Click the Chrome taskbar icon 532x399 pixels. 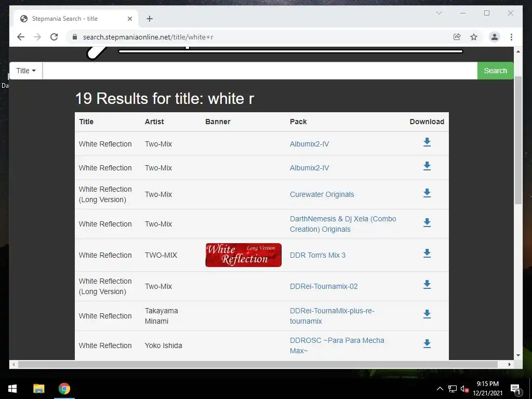(64, 389)
